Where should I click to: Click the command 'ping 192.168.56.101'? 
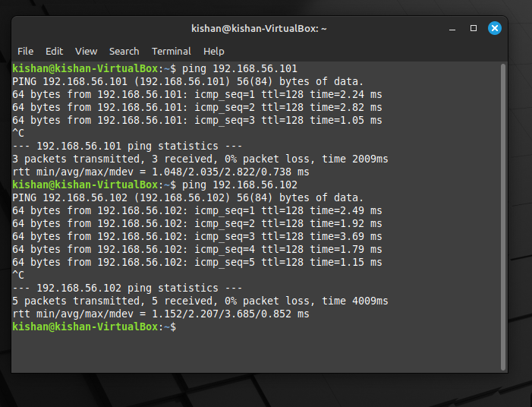click(240, 68)
